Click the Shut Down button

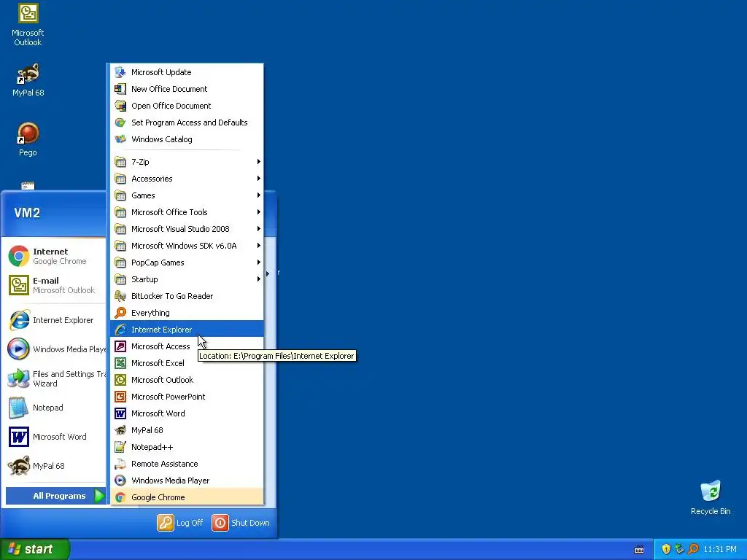241,523
